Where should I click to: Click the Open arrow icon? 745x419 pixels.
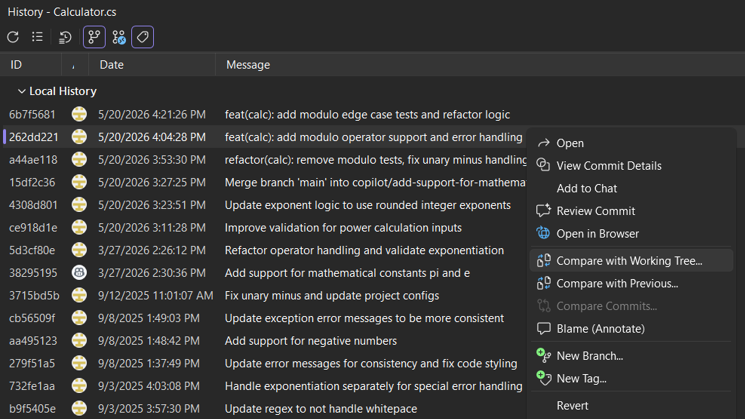[544, 143]
